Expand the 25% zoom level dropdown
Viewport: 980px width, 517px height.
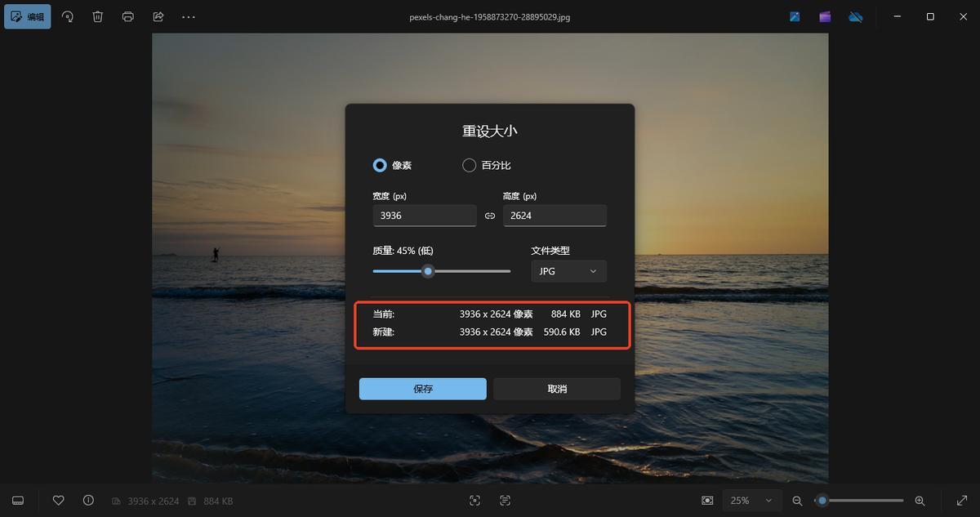coord(751,501)
